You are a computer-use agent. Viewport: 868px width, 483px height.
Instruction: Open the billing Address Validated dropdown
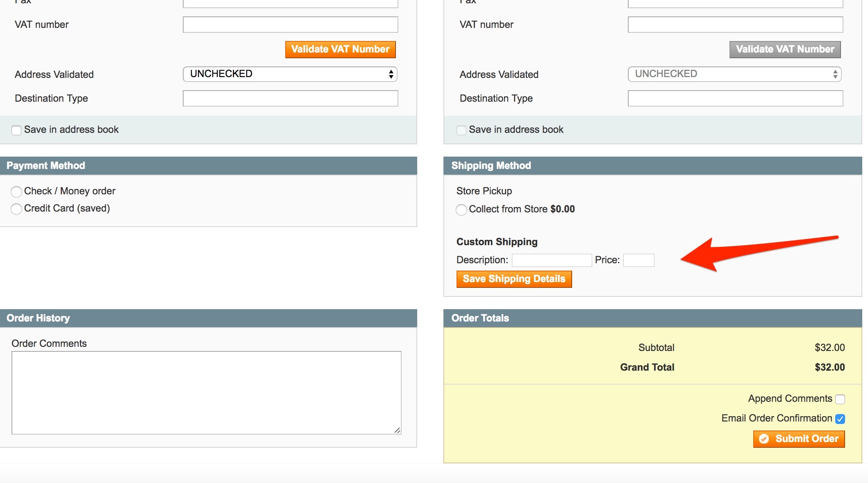pos(290,74)
